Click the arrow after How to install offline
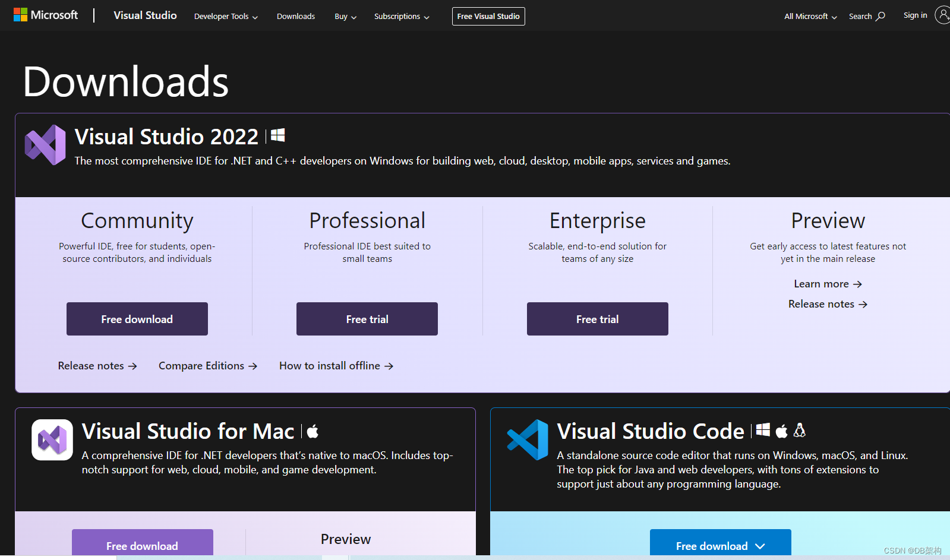950x560 pixels. click(389, 366)
